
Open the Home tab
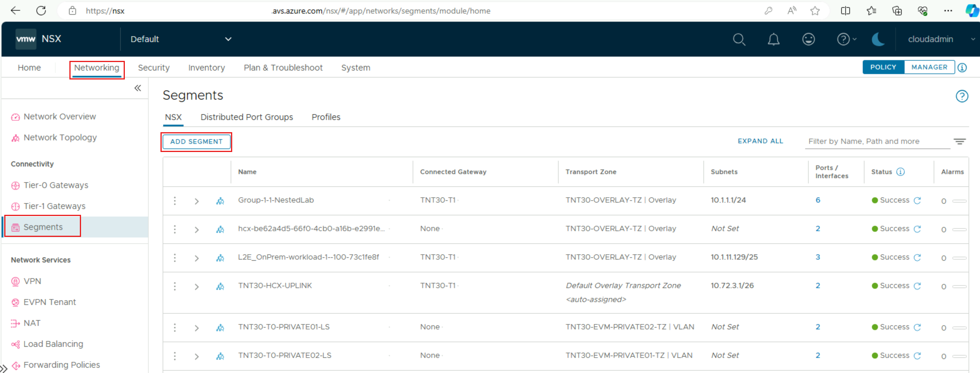29,67
